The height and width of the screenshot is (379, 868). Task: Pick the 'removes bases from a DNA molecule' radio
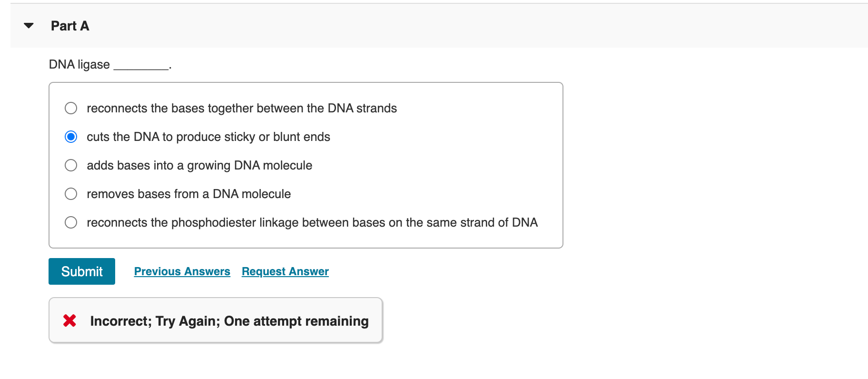(x=71, y=194)
